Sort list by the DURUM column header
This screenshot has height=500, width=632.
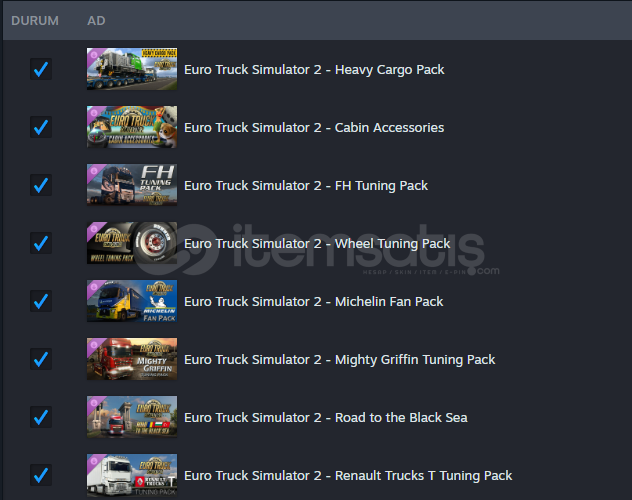point(35,21)
